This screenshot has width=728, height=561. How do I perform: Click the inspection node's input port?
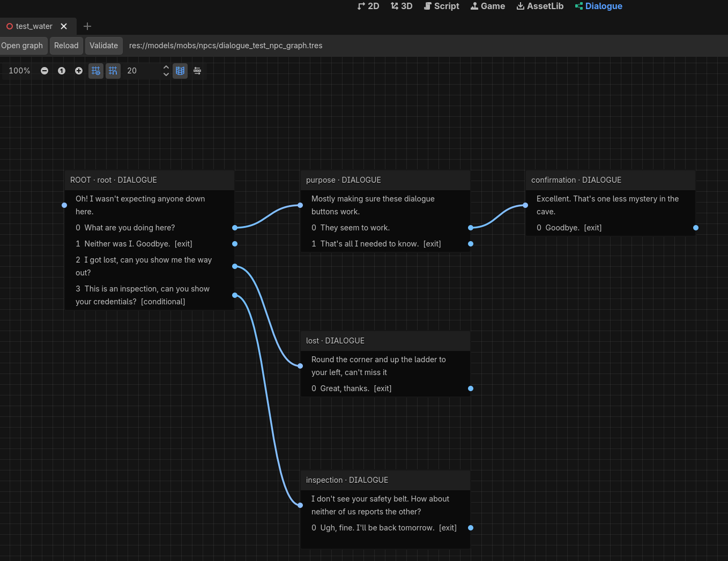tap(300, 505)
